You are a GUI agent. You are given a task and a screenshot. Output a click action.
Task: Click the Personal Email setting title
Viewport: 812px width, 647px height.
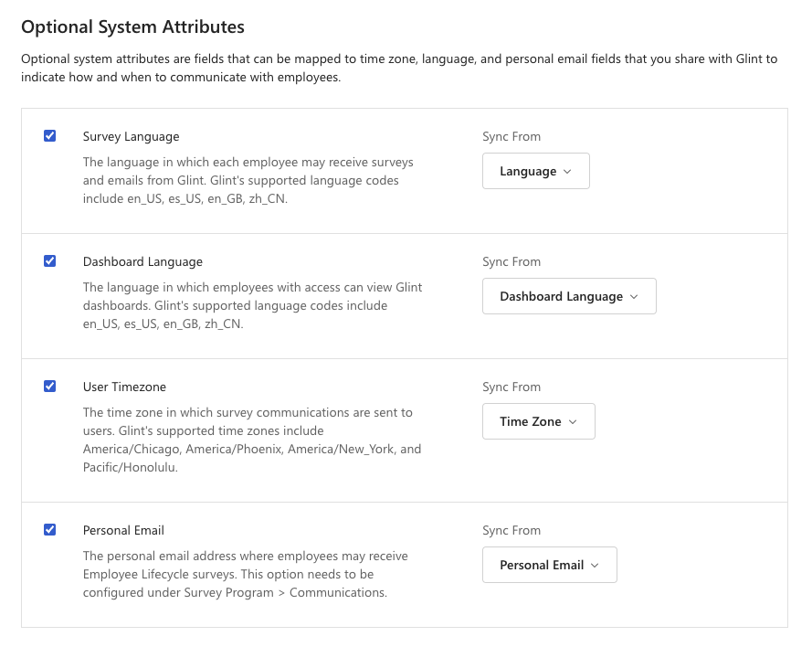point(123,530)
